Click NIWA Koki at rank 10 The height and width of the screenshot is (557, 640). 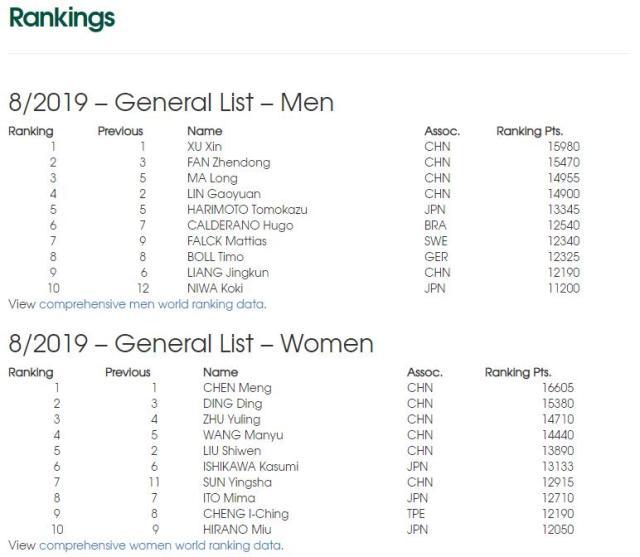click(215, 288)
